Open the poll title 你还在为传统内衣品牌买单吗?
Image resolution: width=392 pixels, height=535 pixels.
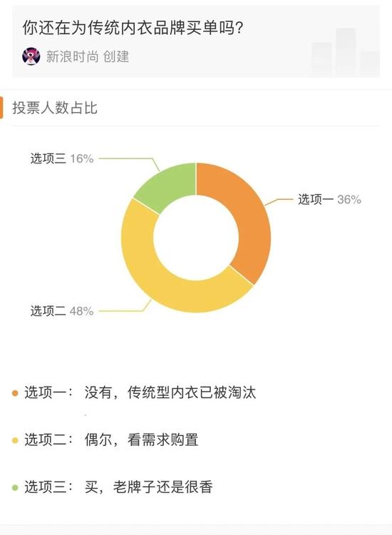pyautogui.click(x=133, y=28)
